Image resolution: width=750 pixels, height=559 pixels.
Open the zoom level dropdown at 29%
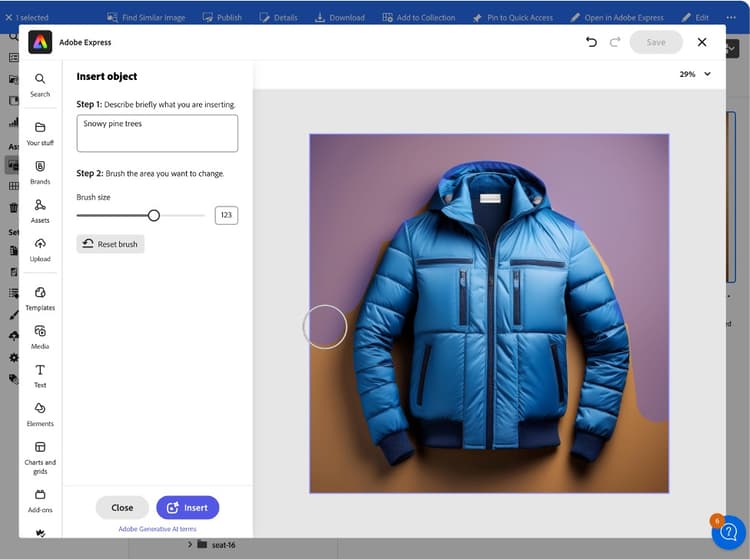[695, 74]
